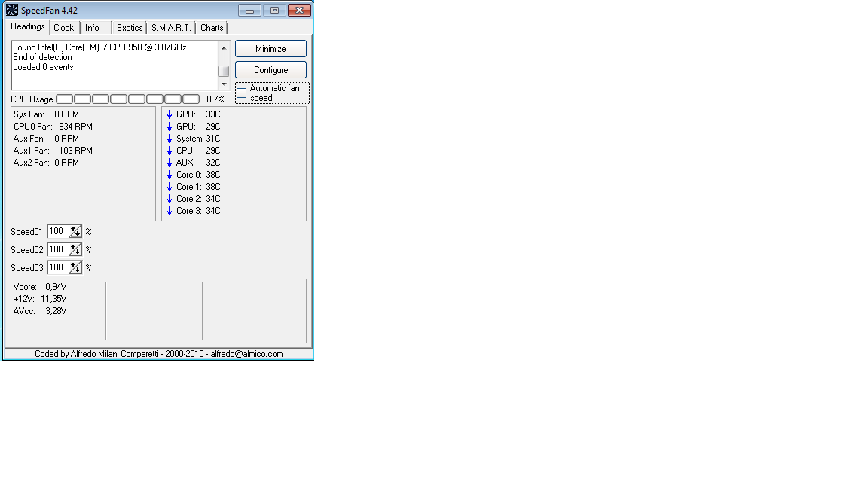Open the Configure dialog

270,70
